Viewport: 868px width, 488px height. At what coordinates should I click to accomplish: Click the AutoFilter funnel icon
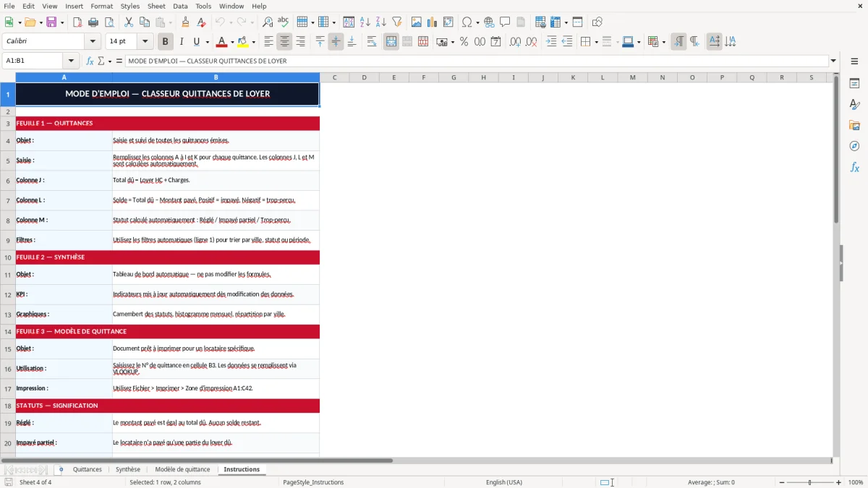pos(397,22)
